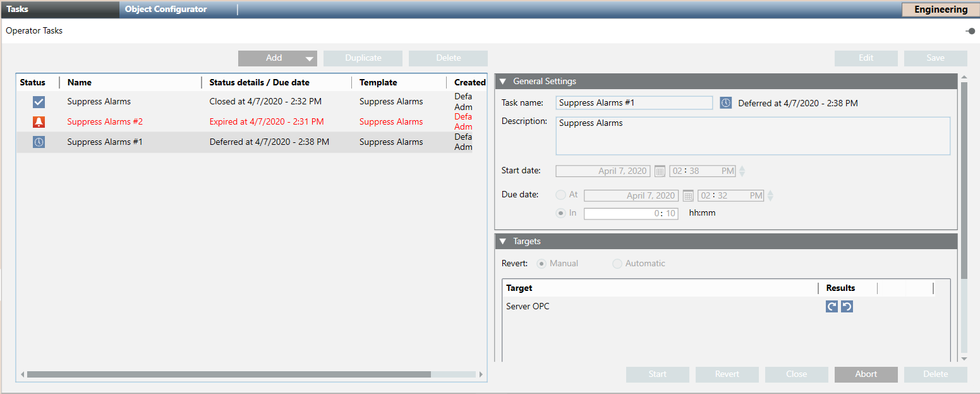The width and height of the screenshot is (980, 394).
Task: Choose the 'In' due date radio option
Action: [560, 213]
